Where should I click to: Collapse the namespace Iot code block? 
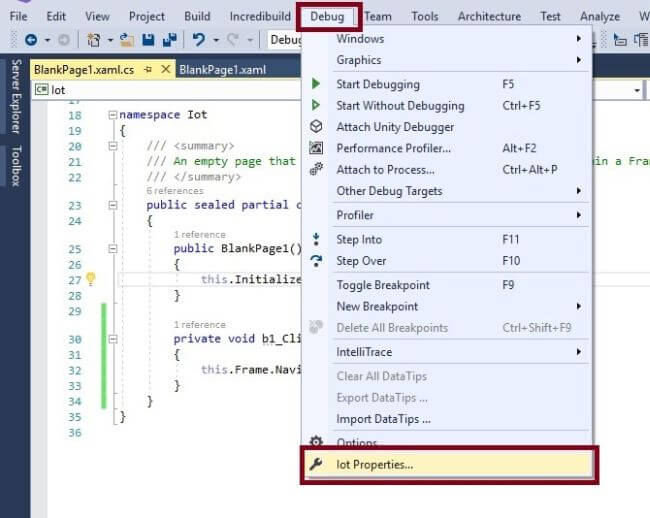click(x=112, y=115)
